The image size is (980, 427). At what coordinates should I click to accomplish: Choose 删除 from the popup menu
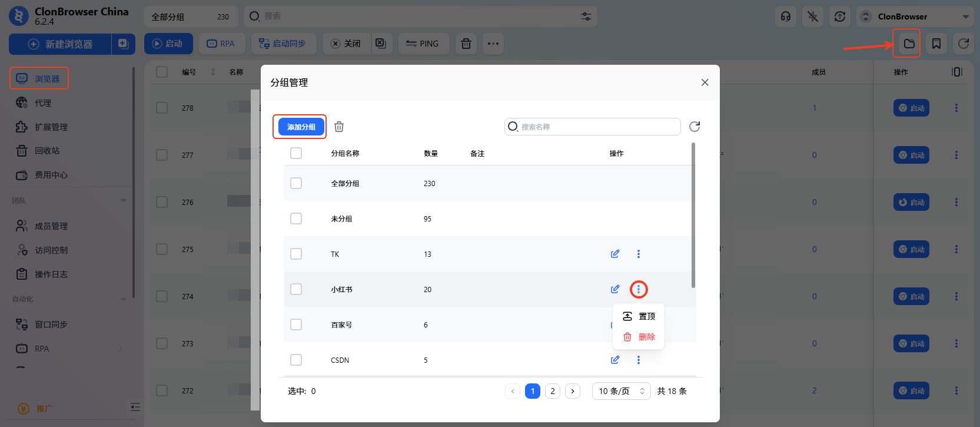(x=639, y=337)
